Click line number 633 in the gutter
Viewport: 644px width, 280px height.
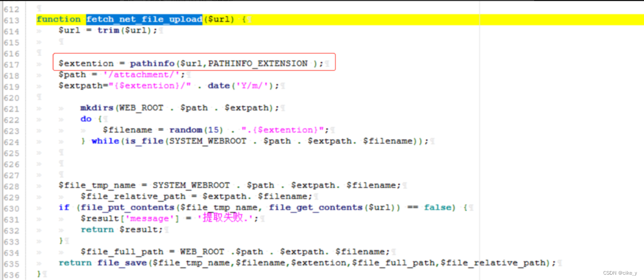[12, 242]
